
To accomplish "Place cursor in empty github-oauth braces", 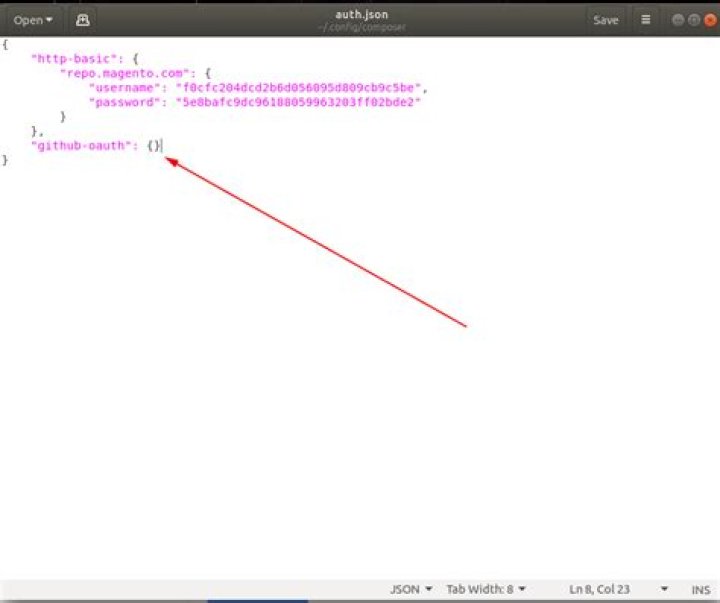I will coord(153,146).
